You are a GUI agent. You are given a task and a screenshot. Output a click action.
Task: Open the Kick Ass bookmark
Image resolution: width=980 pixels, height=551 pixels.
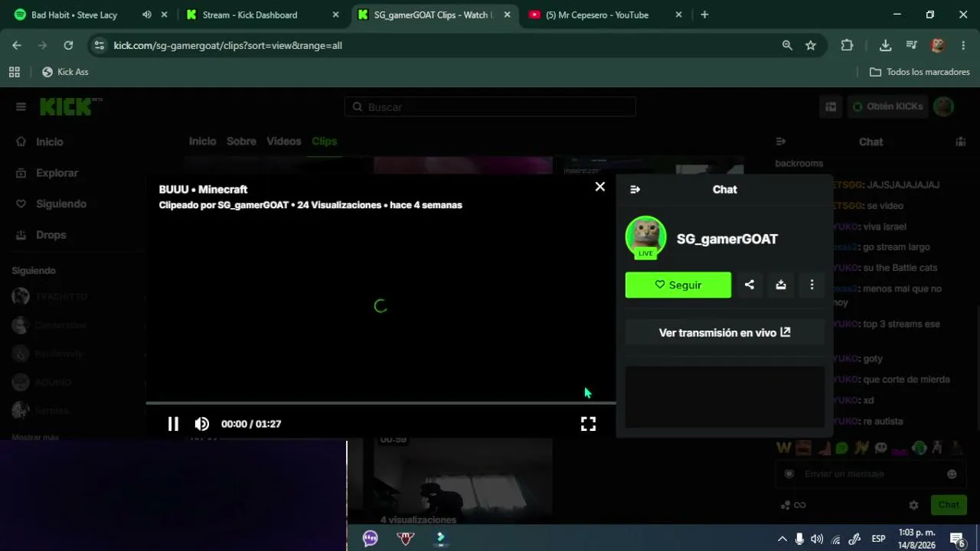pyautogui.click(x=65, y=72)
